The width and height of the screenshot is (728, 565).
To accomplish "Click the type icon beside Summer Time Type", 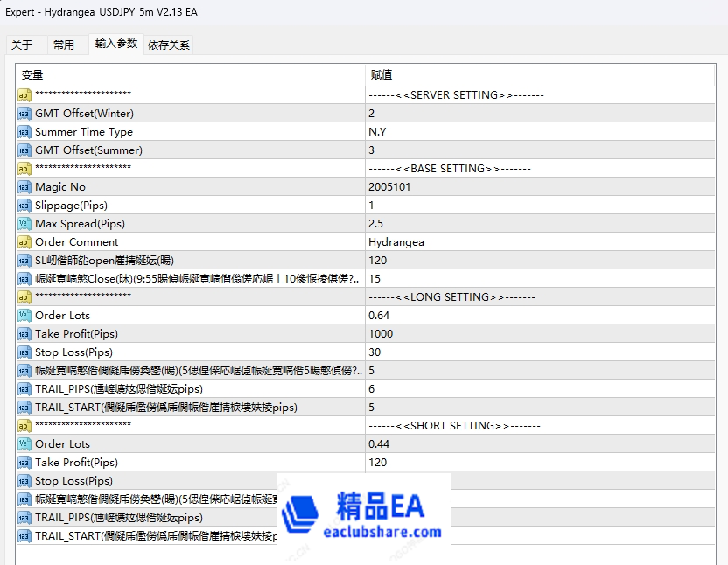I will tap(24, 132).
